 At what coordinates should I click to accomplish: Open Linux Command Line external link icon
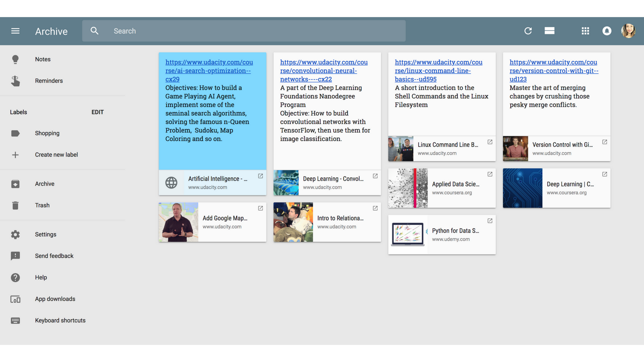click(x=490, y=142)
